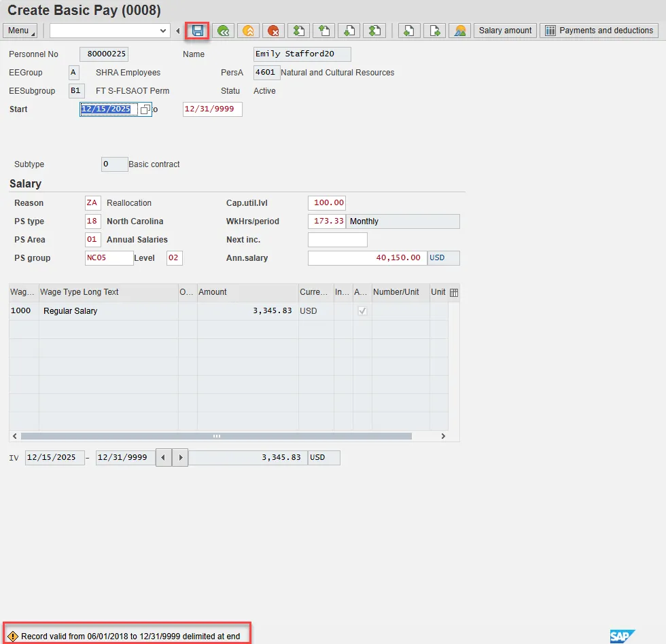
Task: Click IV next period arrow button
Action: [x=180, y=458]
